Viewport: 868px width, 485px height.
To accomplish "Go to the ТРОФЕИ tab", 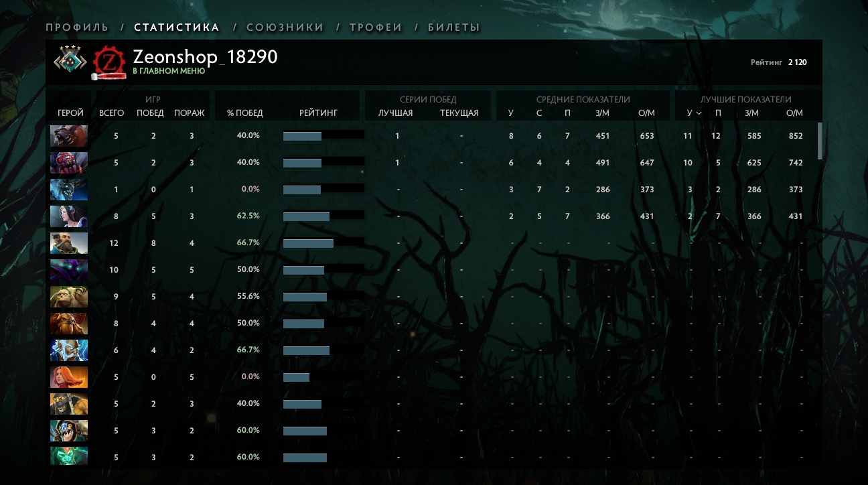I will (376, 27).
